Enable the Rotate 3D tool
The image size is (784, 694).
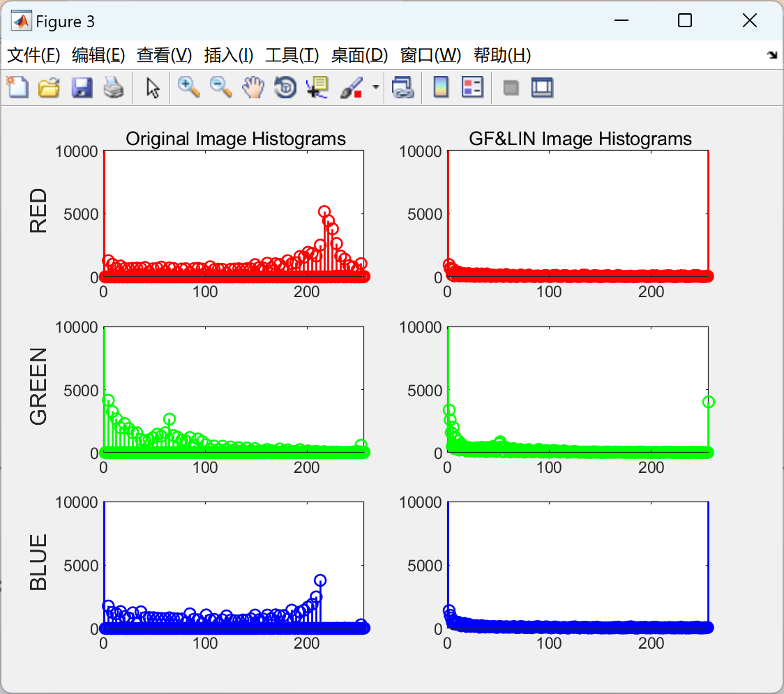pos(285,87)
